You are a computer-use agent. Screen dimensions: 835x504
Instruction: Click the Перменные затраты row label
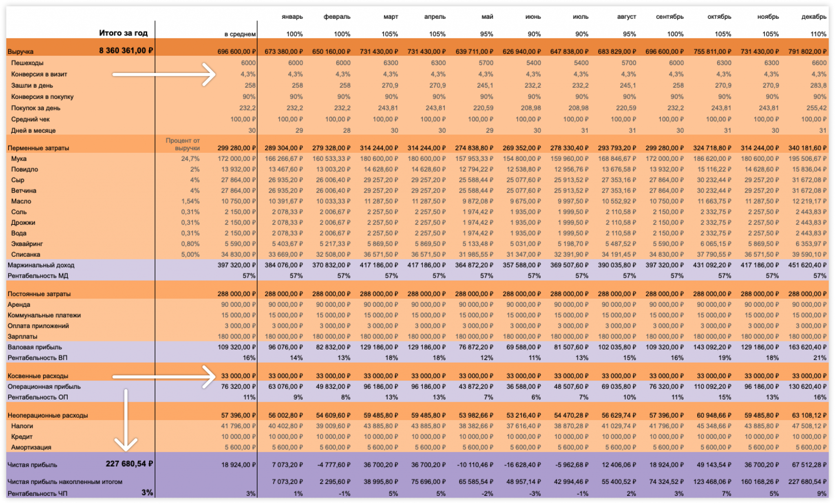(38, 148)
